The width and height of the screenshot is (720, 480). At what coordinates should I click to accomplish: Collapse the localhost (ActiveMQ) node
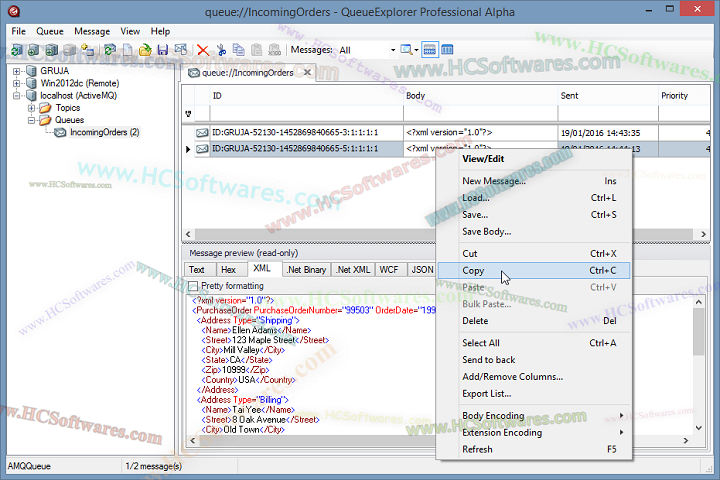tap(17, 96)
